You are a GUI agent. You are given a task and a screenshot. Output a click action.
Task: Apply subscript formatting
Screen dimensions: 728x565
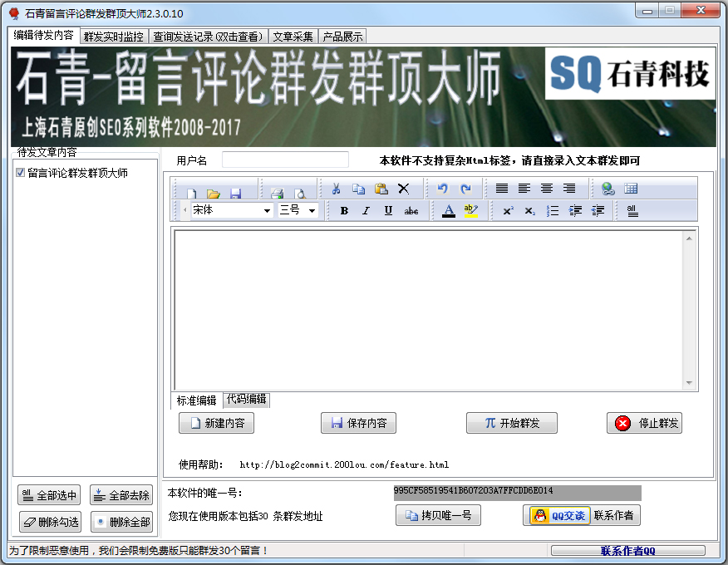pyautogui.click(x=529, y=211)
